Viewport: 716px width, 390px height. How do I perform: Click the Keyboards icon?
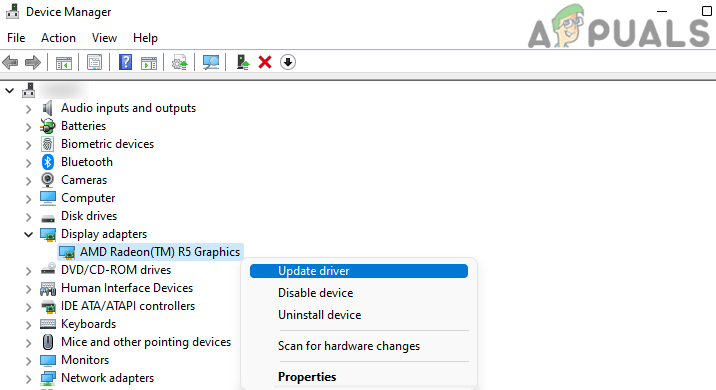point(47,324)
